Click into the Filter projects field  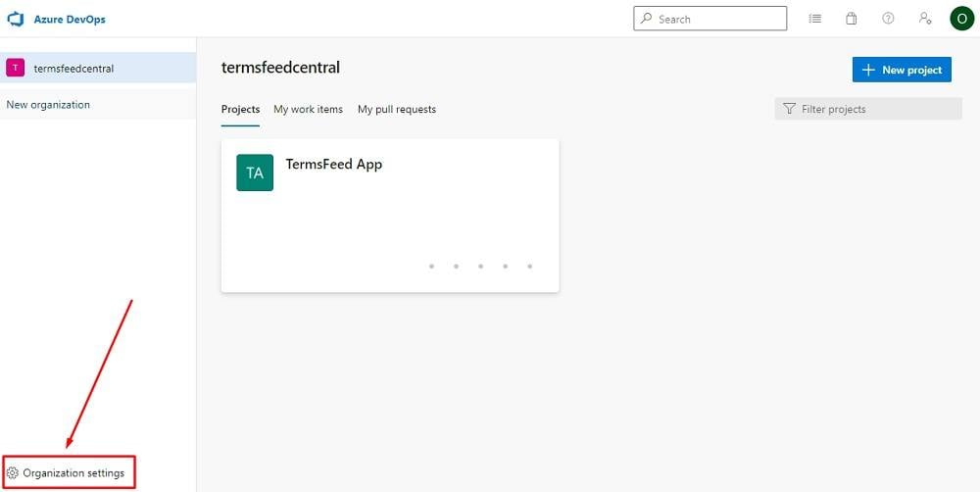(877, 109)
